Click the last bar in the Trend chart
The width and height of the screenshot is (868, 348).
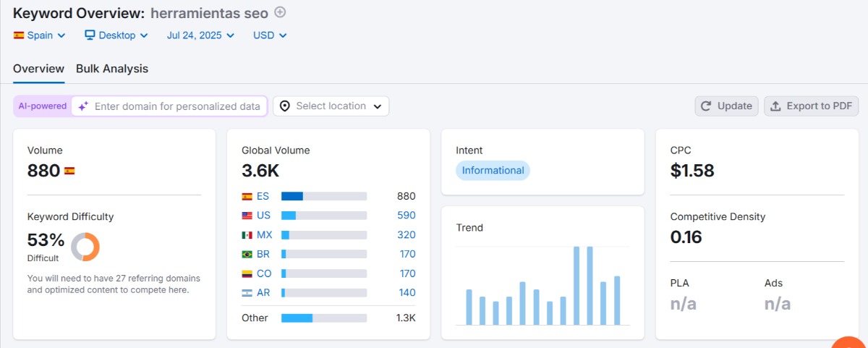pyautogui.click(x=617, y=300)
